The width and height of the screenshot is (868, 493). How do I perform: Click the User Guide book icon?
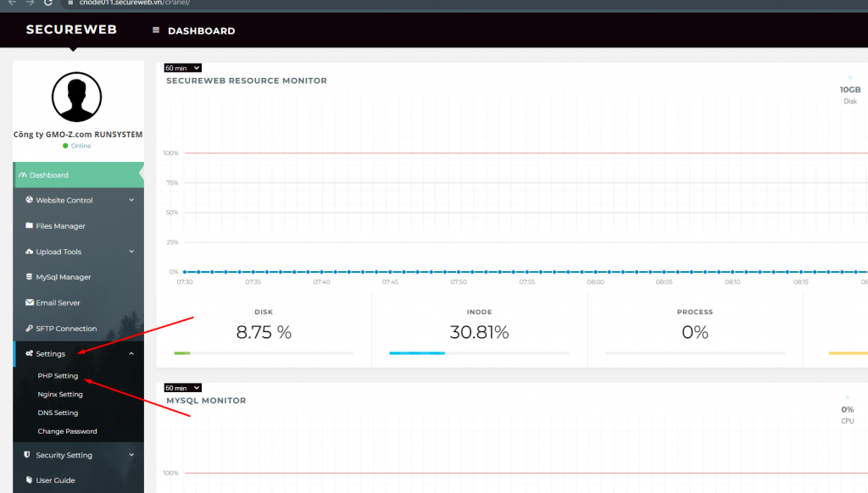tap(30, 479)
